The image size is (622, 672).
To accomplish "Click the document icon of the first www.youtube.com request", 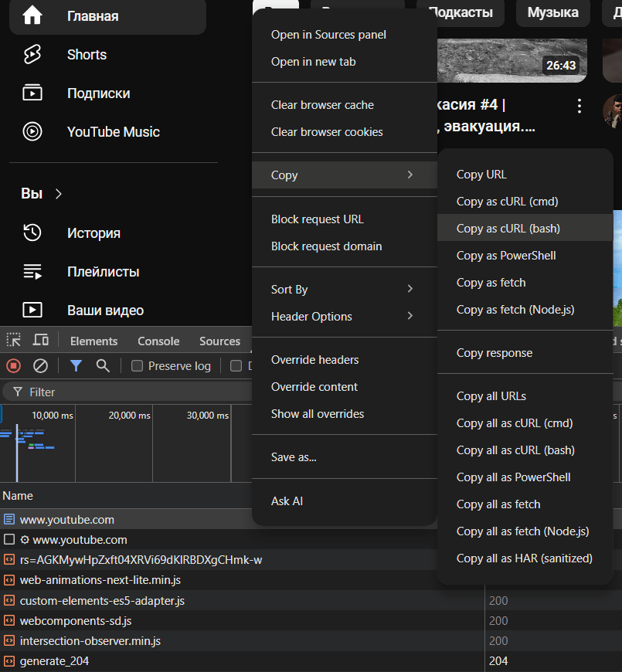I will (9, 519).
